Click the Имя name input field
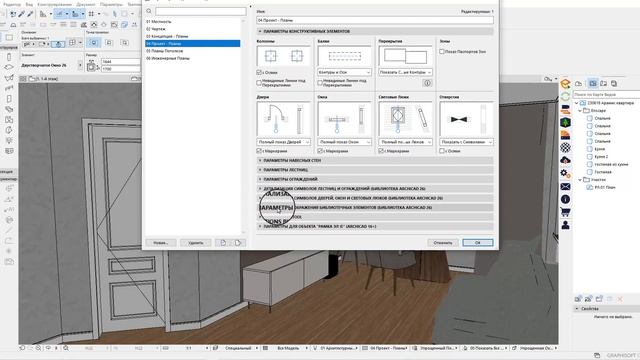 point(375,20)
